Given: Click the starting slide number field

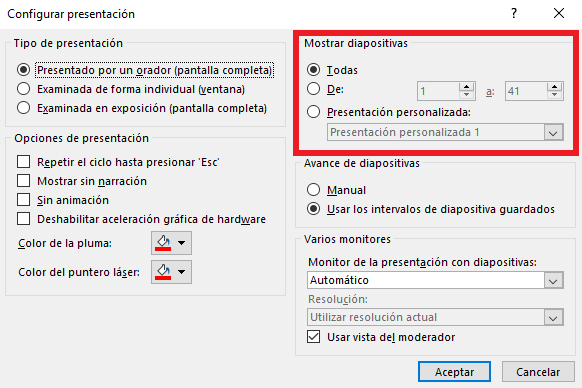Looking at the screenshot, I should point(438,91).
